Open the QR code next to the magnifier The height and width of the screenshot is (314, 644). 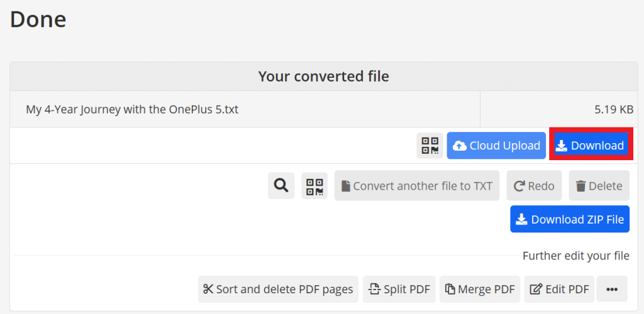[x=314, y=186]
